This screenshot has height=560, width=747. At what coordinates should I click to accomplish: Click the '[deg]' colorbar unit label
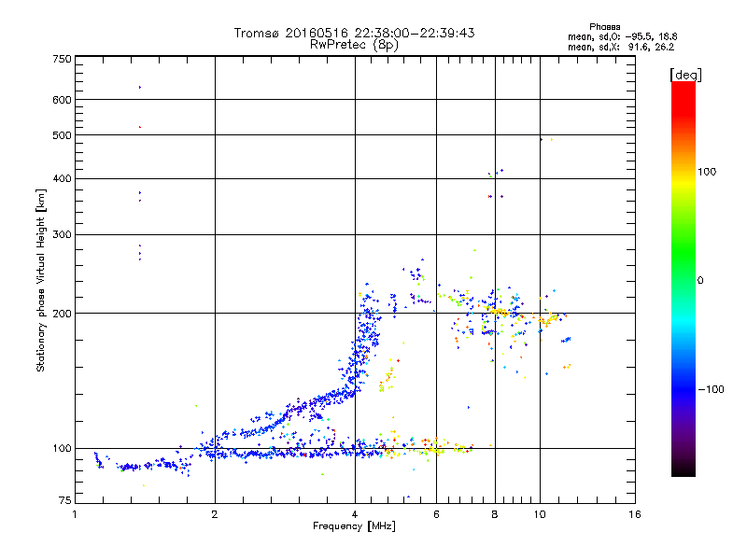(685, 75)
